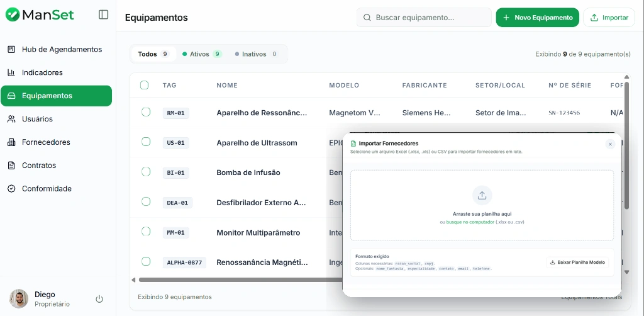Toggle the select-all equipment checkbox
The width and height of the screenshot is (644, 316).
(x=144, y=85)
